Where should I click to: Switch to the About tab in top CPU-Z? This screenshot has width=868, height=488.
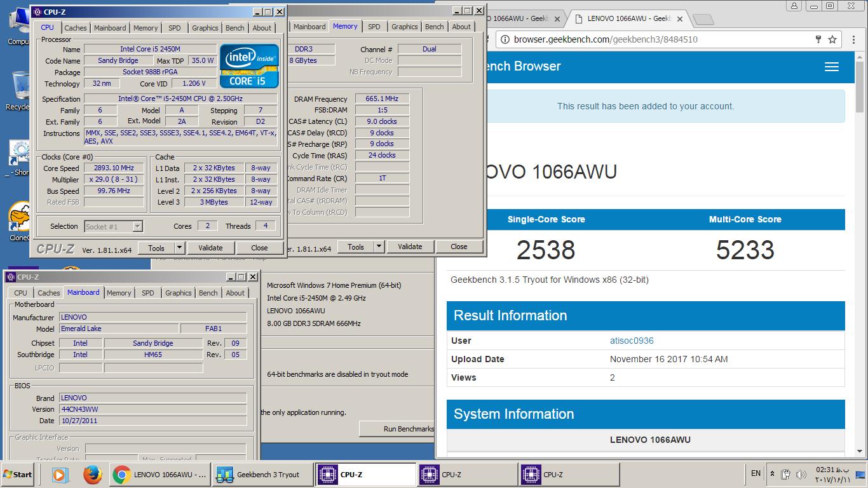point(262,28)
